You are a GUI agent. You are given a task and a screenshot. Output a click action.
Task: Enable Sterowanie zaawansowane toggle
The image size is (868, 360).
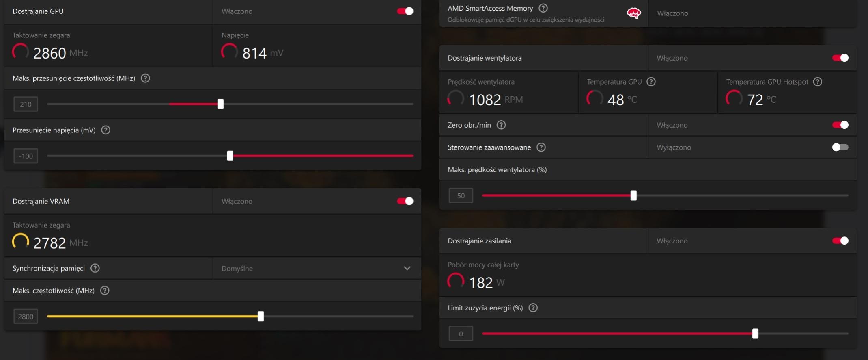tap(840, 147)
